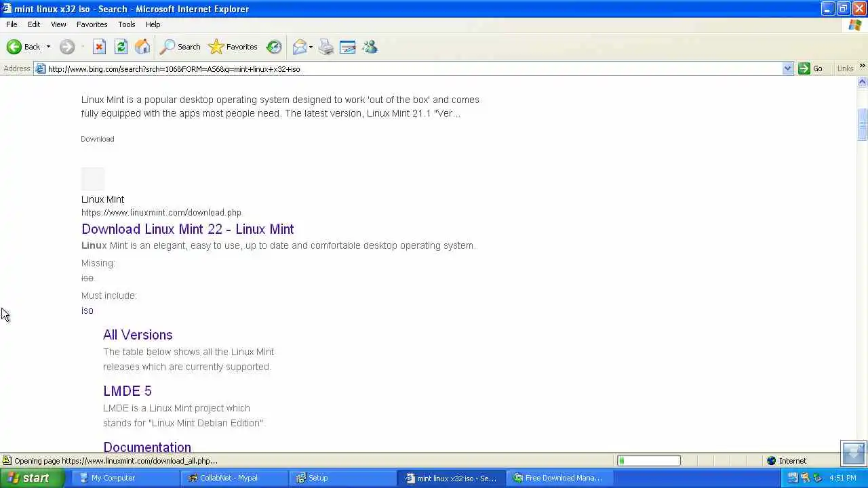The height and width of the screenshot is (488, 868).
Task: Click the Linux Mint site name text
Action: click(x=103, y=199)
